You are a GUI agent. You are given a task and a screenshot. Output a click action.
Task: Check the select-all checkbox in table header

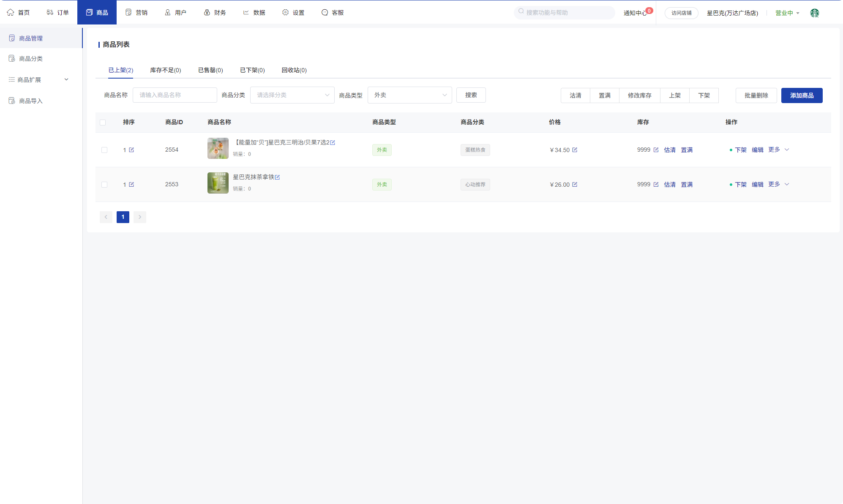(x=103, y=122)
